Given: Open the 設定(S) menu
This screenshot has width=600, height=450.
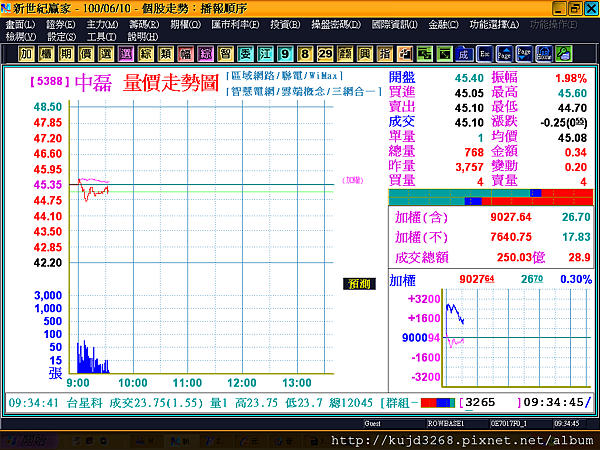Looking at the screenshot, I should pos(62,37).
